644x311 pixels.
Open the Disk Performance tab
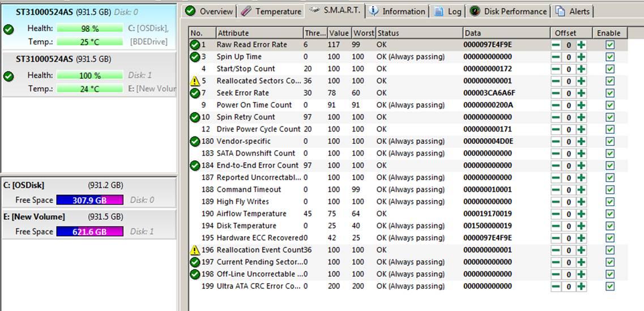pos(509,11)
